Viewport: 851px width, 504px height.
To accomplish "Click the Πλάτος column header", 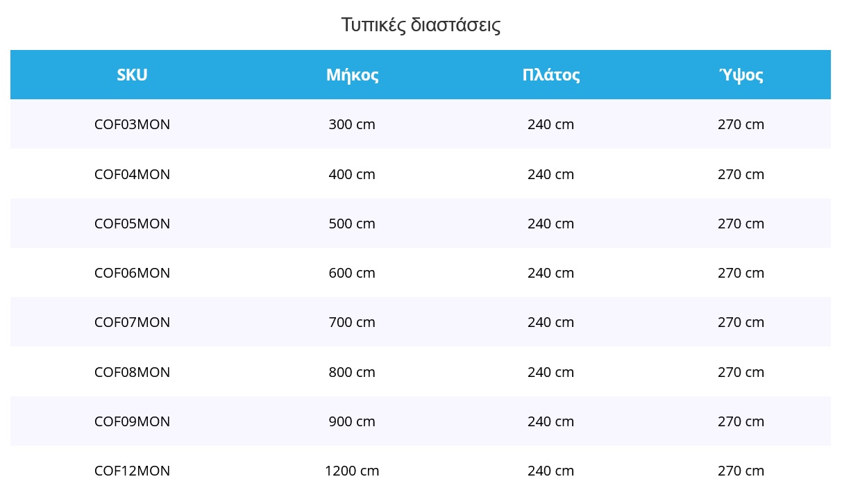I will click(x=550, y=75).
